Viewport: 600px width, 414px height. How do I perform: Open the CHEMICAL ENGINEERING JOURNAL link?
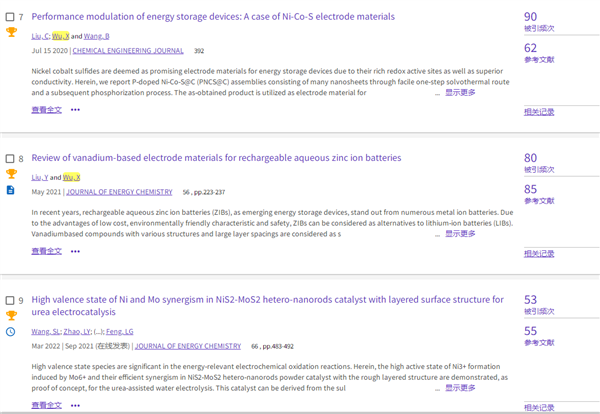click(128, 50)
